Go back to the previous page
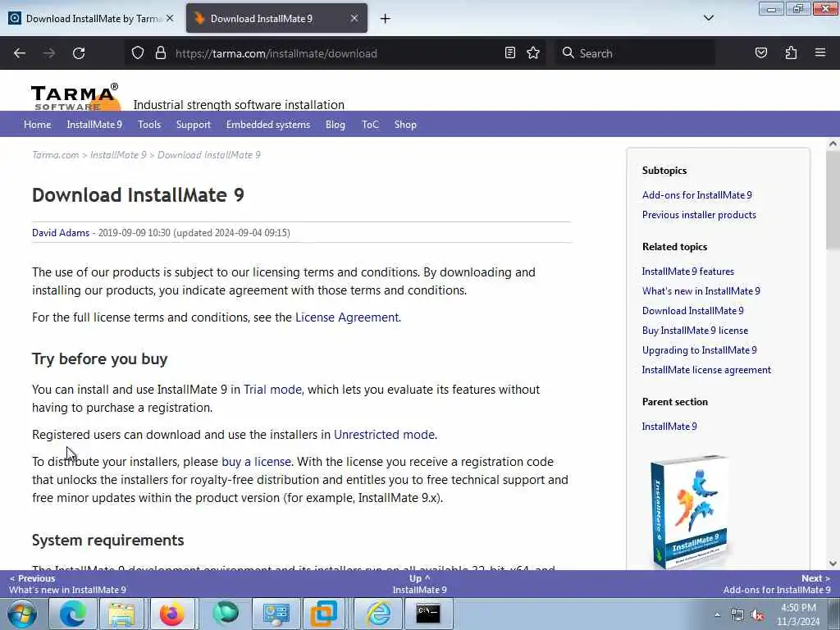 click(x=20, y=53)
